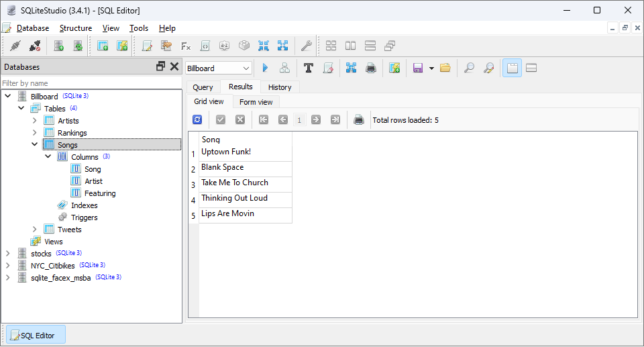Execute query with the blue play icon

click(x=265, y=68)
